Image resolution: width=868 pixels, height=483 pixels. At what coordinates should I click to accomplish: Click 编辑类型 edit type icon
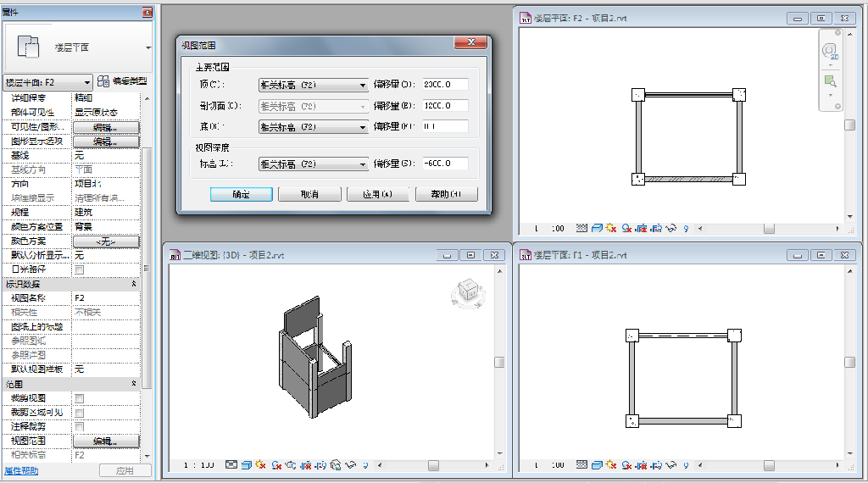coord(103,81)
